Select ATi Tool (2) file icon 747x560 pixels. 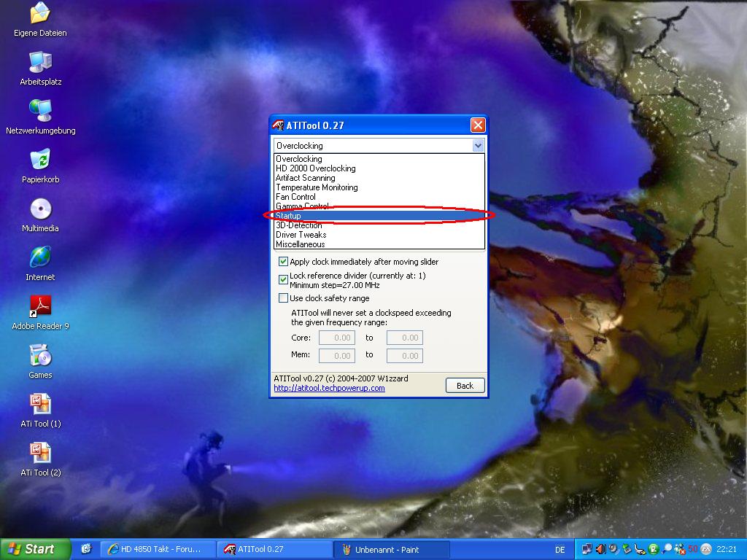click(41, 459)
